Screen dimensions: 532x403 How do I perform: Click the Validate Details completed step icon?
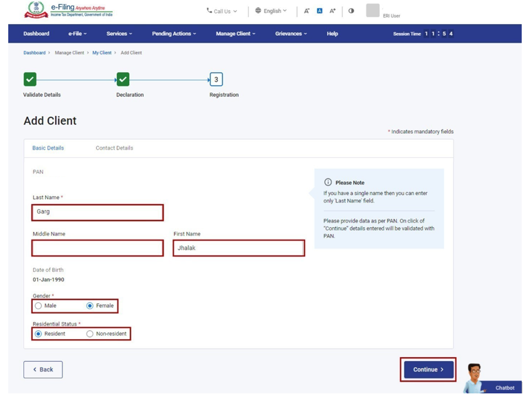point(30,80)
